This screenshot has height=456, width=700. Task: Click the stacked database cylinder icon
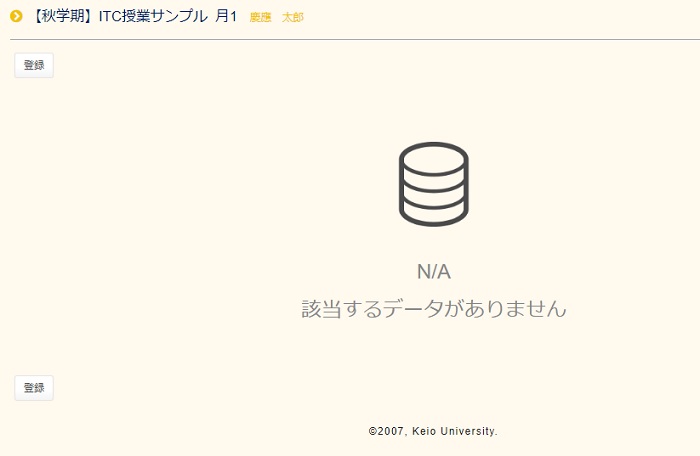coord(433,184)
